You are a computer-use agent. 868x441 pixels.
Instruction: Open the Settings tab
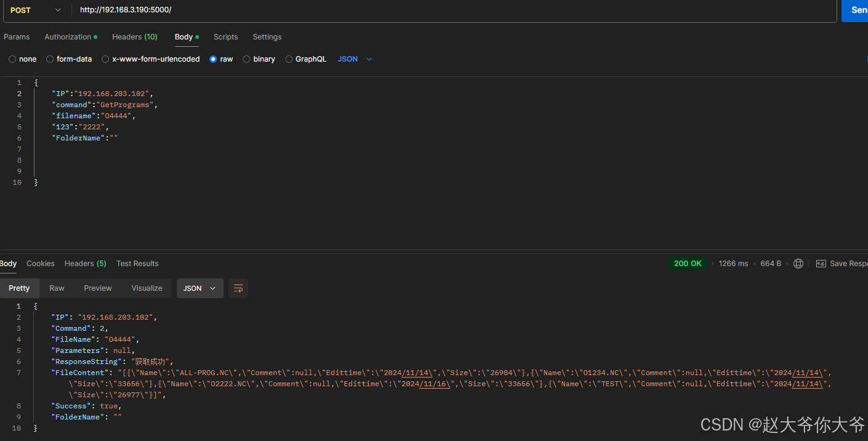tap(267, 37)
